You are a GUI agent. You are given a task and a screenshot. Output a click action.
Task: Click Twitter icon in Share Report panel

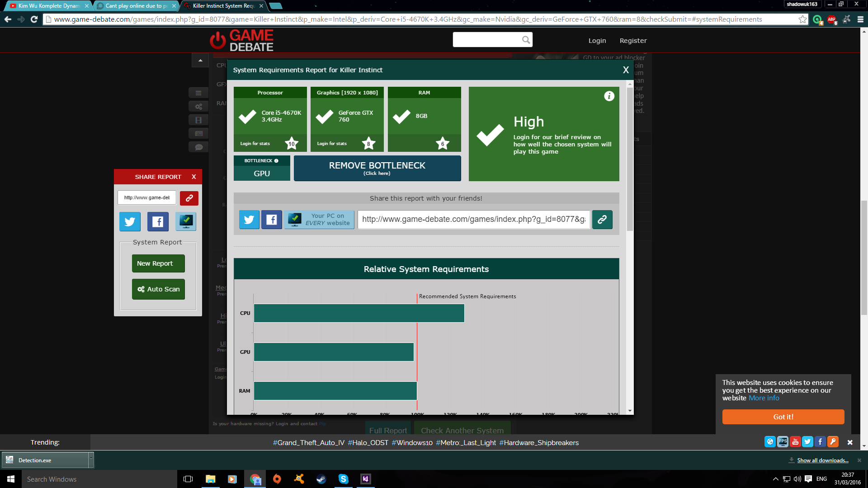pos(130,221)
